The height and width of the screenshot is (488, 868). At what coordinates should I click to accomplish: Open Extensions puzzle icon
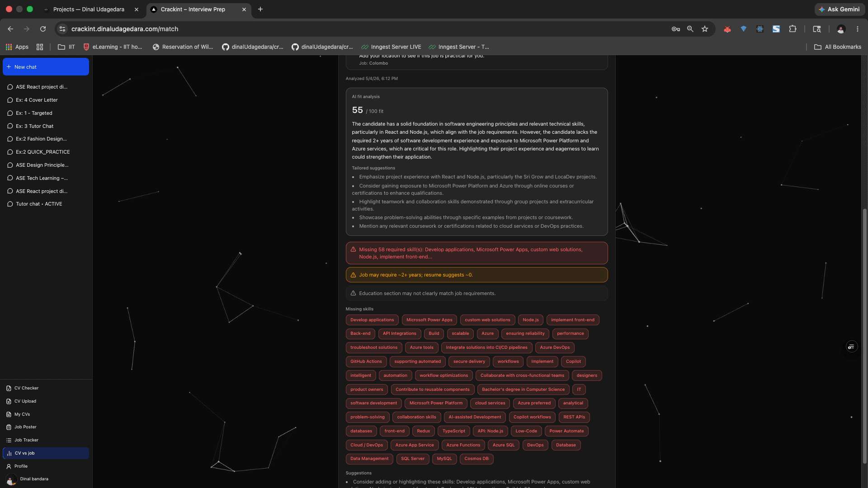click(x=793, y=29)
